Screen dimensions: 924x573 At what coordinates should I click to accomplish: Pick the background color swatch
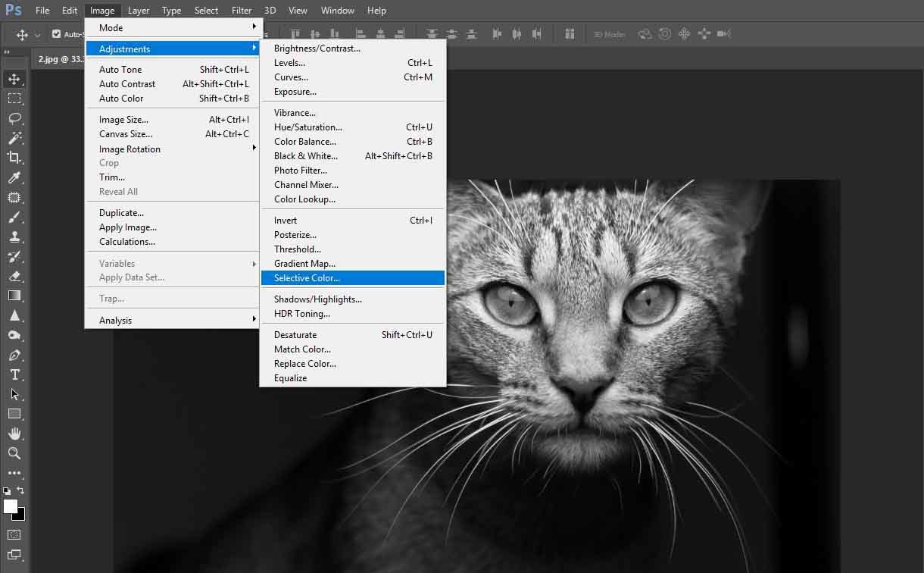tap(20, 515)
